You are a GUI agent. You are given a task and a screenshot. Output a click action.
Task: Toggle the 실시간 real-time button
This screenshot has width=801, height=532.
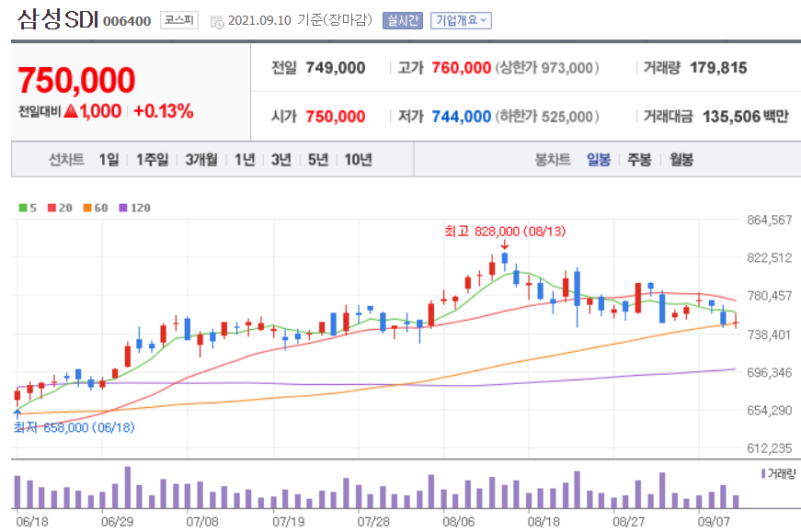(x=403, y=20)
